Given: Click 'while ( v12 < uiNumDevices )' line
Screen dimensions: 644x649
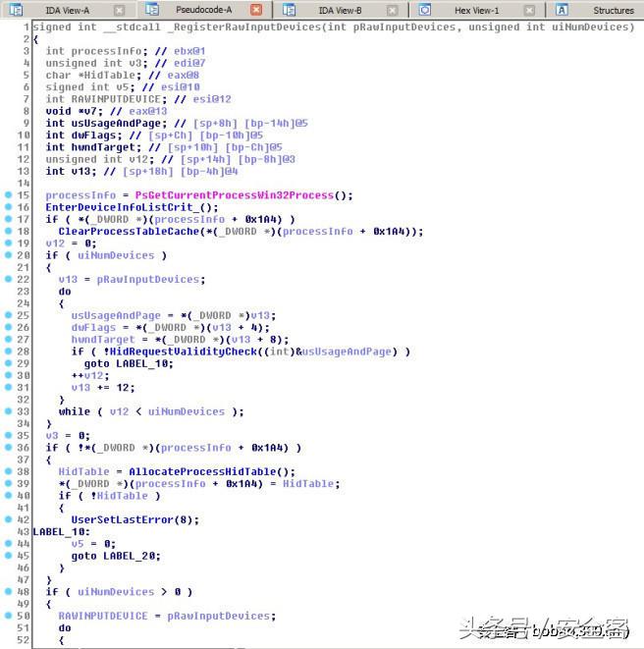Looking at the screenshot, I should click(151, 411).
